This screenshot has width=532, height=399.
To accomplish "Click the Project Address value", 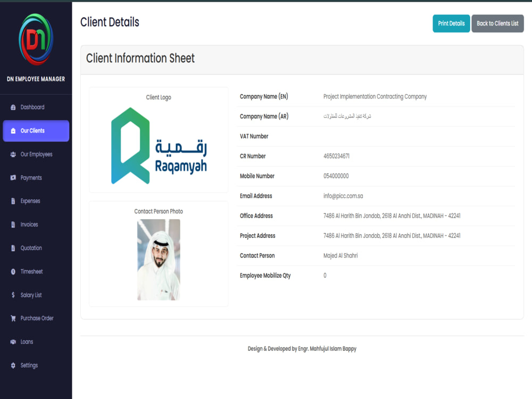I will (x=392, y=236).
